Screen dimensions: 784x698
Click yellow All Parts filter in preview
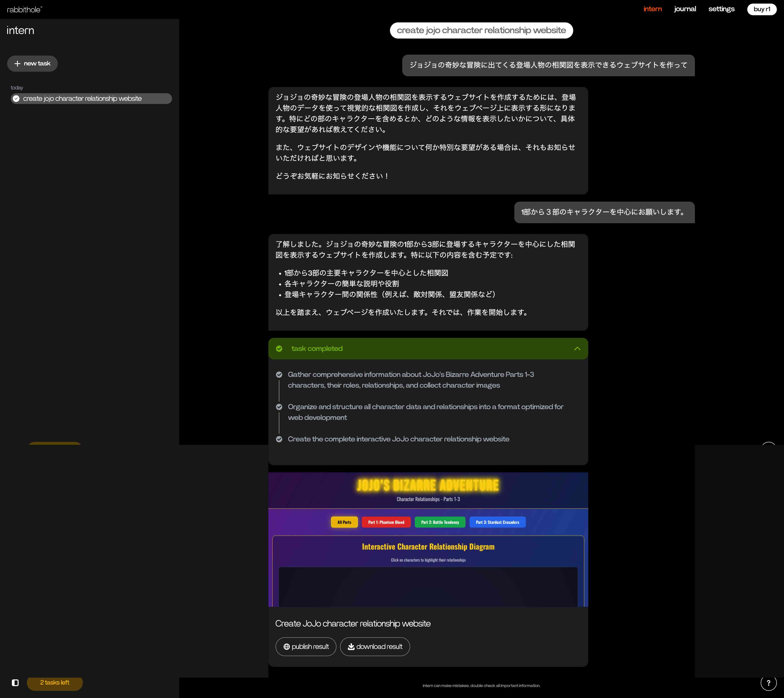344,522
